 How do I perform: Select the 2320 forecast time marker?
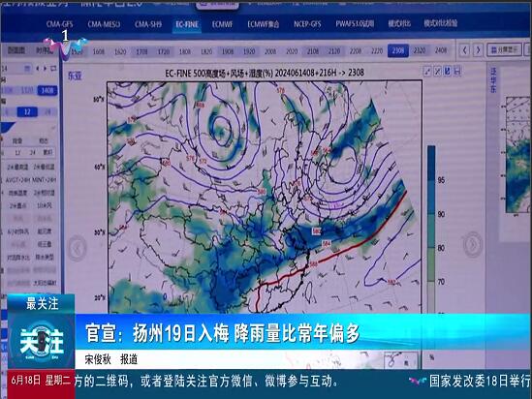click(420, 50)
